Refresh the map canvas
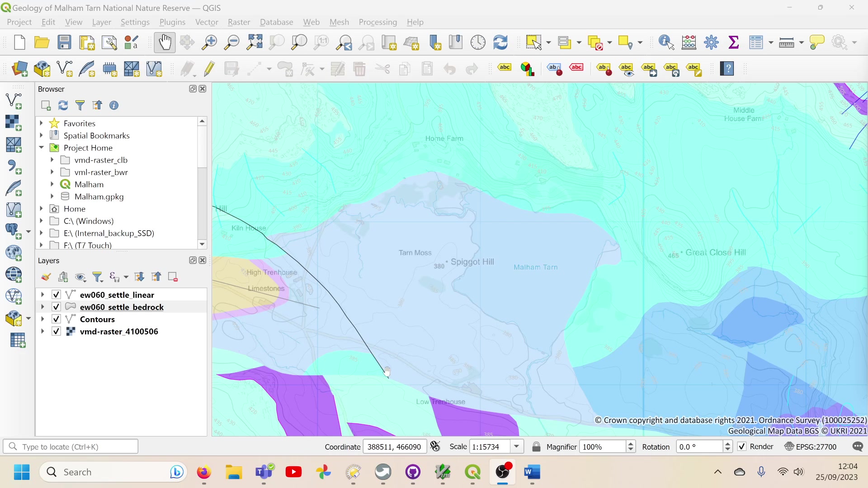 [x=501, y=42]
